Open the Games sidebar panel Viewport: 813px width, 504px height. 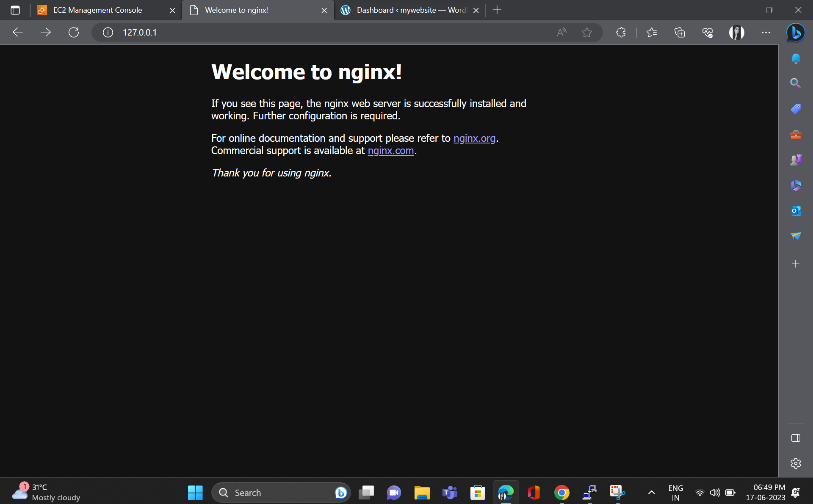click(x=796, y=160)
